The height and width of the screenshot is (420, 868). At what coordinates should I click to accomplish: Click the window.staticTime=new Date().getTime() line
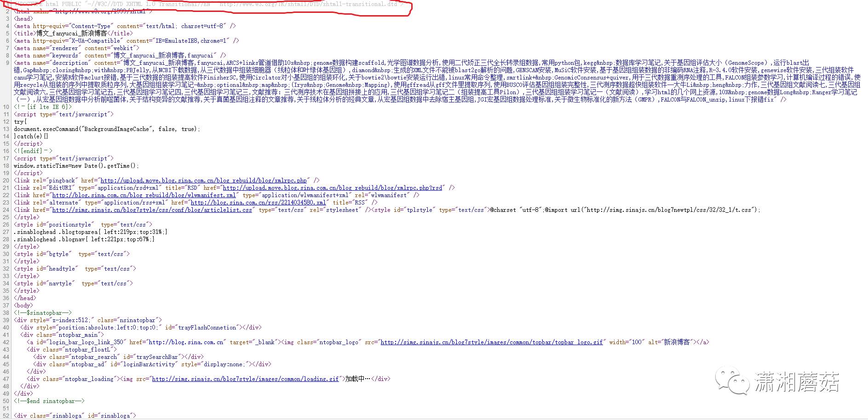tap(76, 166)
